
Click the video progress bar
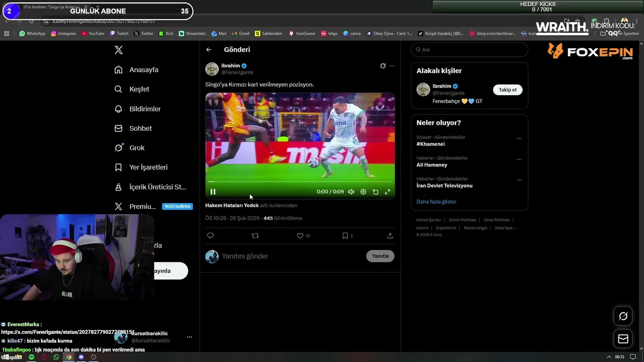pyautogui.click(x=300, y=182)
